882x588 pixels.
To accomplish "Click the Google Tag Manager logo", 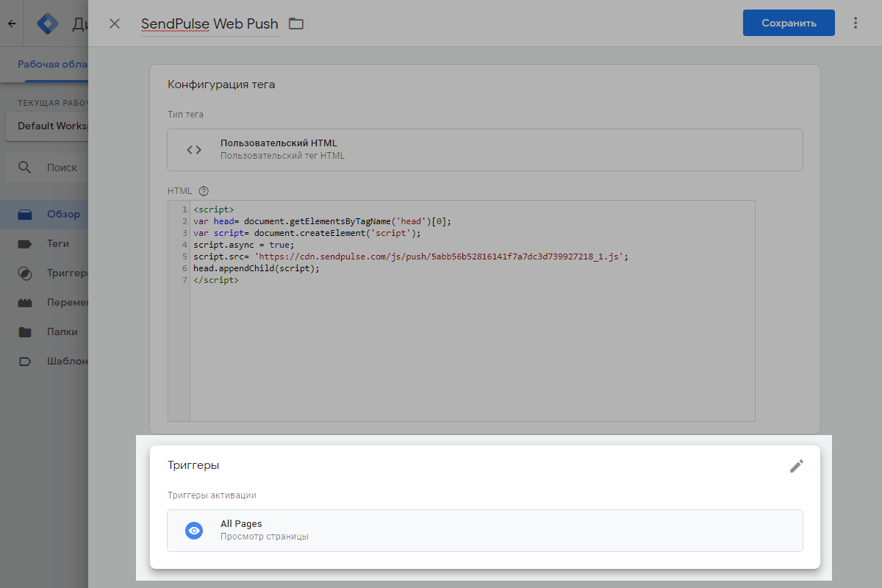I will [x=49, y=24].
